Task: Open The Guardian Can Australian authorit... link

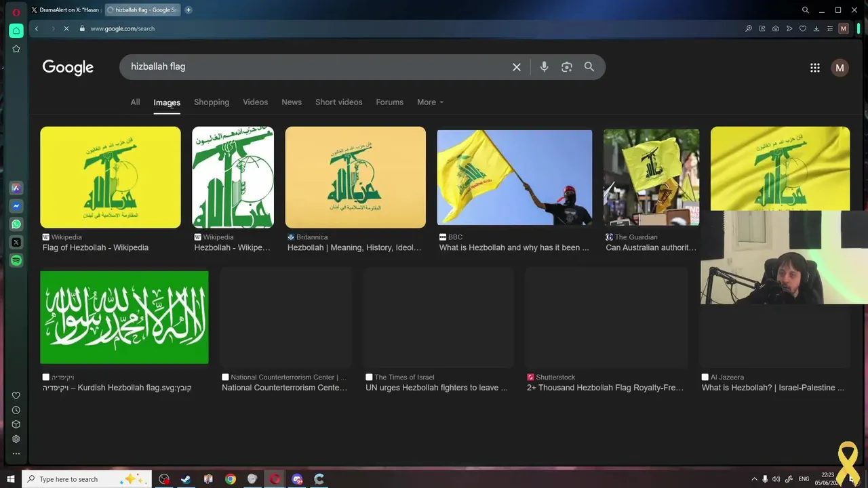Action: point(651,248)
